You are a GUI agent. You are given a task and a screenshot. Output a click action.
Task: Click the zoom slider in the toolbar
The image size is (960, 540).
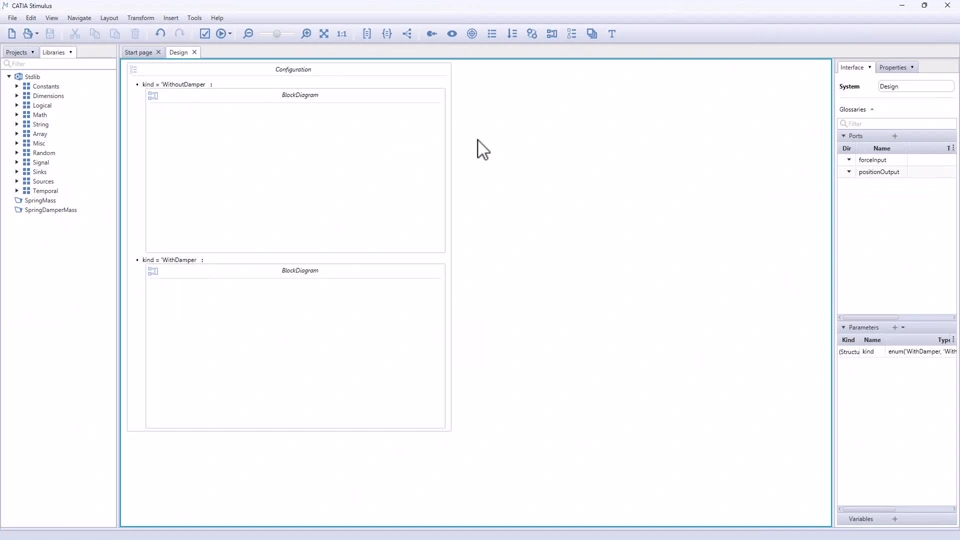point(277,34)
